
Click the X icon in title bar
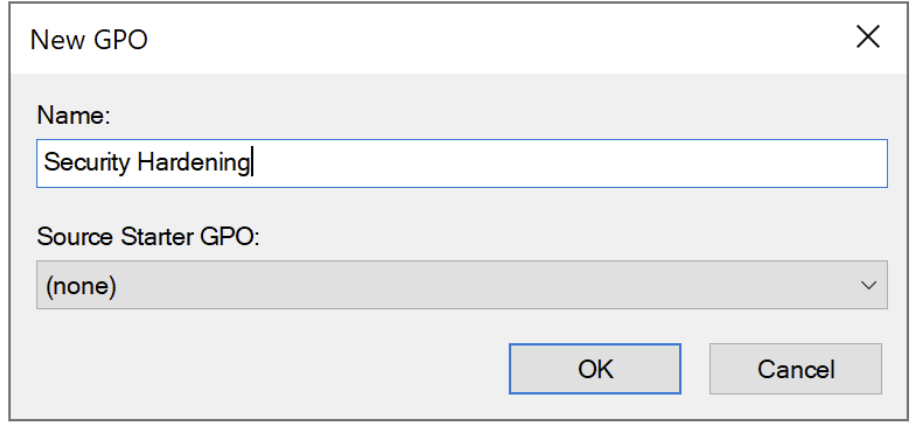pos(867,38)
